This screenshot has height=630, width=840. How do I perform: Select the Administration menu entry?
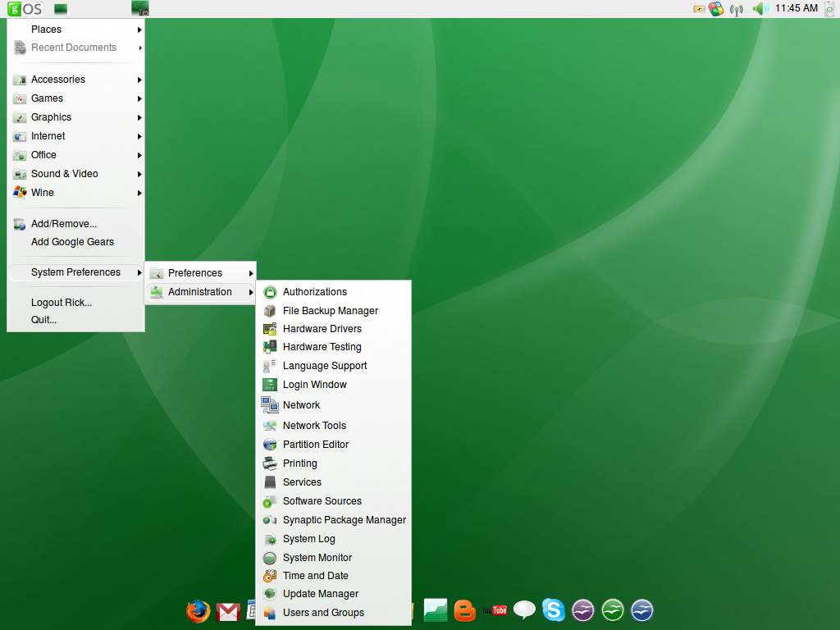tap(201, 292)
